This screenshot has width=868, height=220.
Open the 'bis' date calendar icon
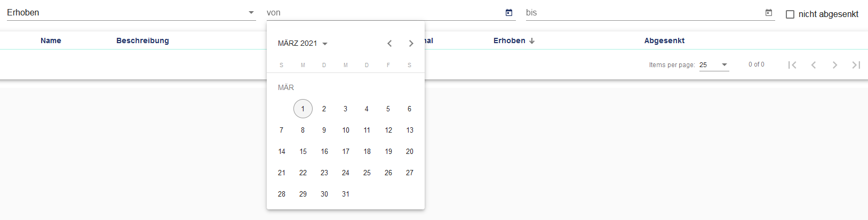tap(769, 13)
